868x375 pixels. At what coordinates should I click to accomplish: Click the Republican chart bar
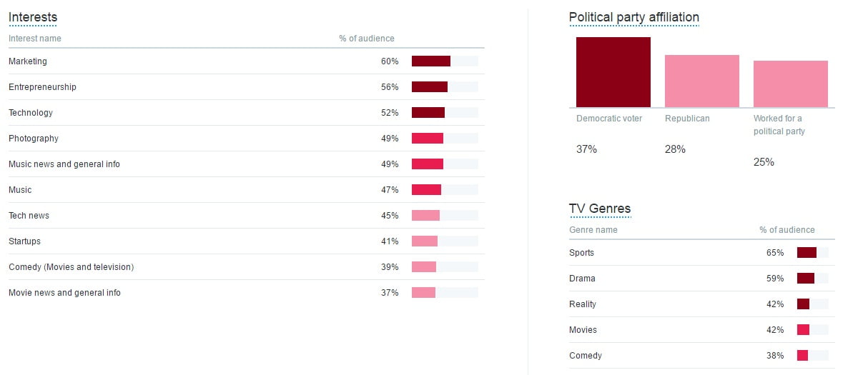702,81
